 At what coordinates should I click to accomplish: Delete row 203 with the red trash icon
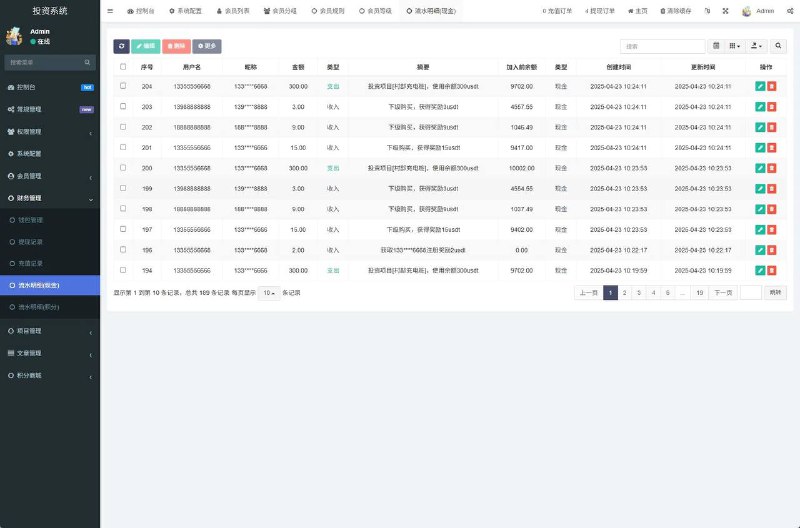click(772, 107)
